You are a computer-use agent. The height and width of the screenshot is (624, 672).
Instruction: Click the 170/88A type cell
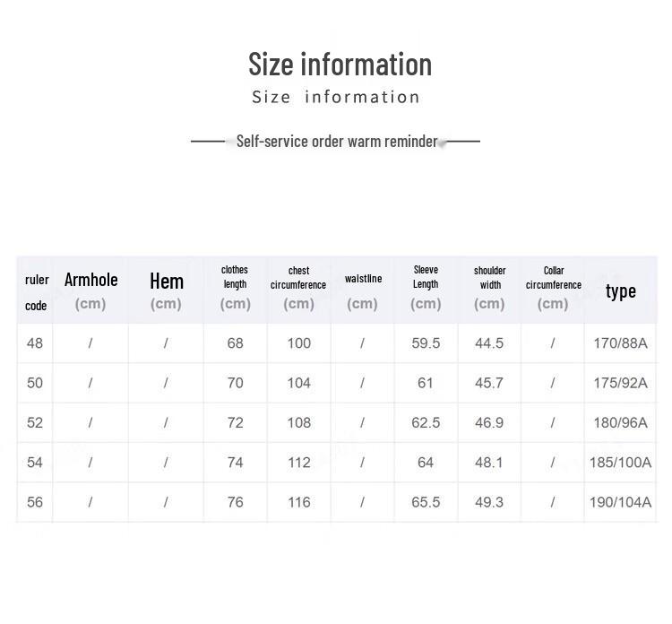[620, 343]
